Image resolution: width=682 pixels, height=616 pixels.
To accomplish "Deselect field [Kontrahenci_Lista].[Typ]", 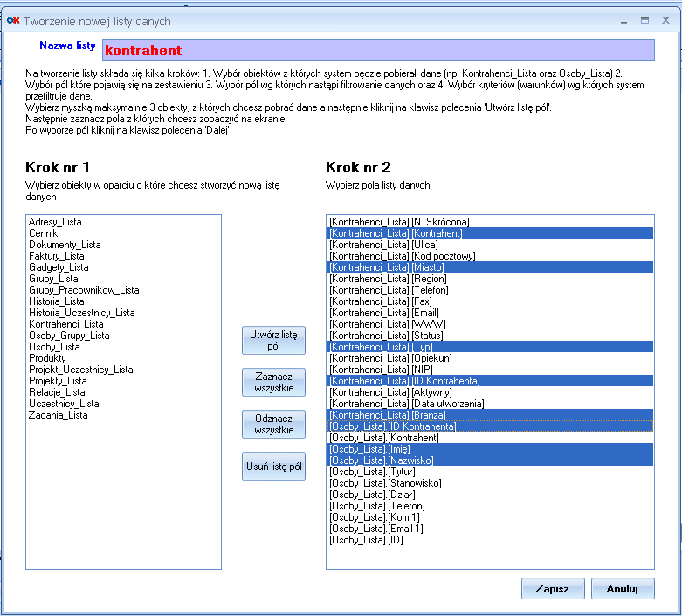I will 490,347.
